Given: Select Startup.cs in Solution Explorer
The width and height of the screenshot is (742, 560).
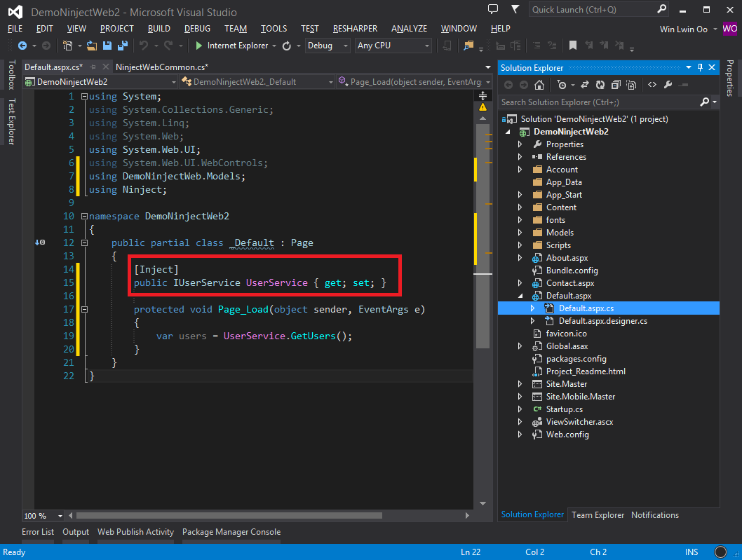Looking at the screenshot, I should point(565,409).
